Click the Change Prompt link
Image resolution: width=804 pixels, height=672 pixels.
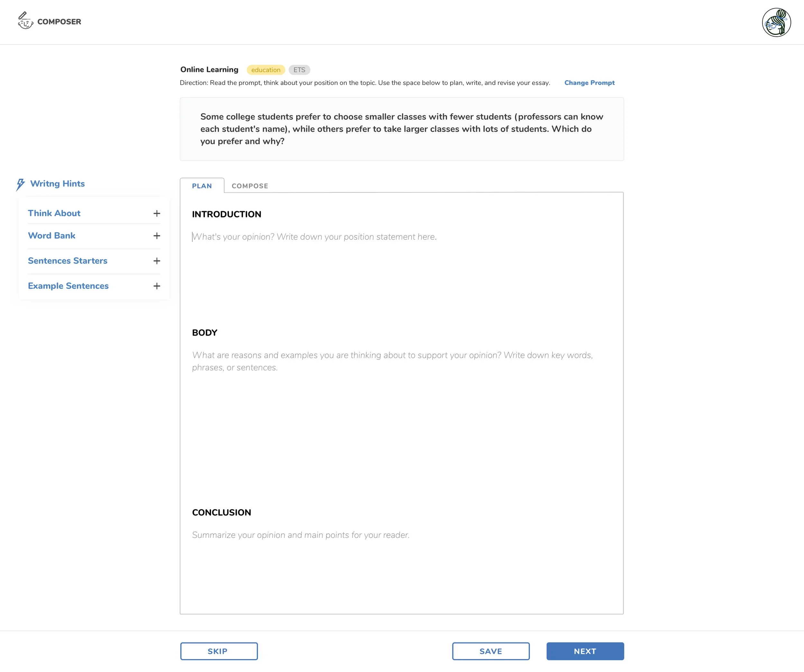click(x=589, y=83)
